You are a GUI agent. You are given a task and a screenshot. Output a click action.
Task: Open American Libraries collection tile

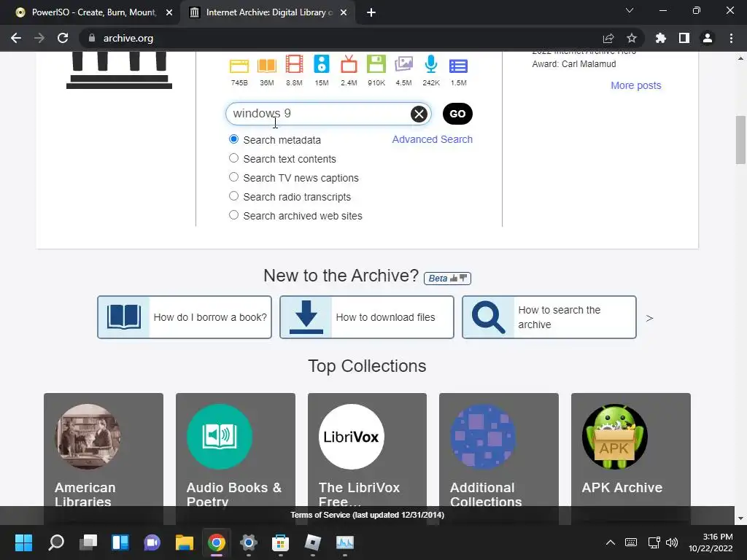coord(104,450)
